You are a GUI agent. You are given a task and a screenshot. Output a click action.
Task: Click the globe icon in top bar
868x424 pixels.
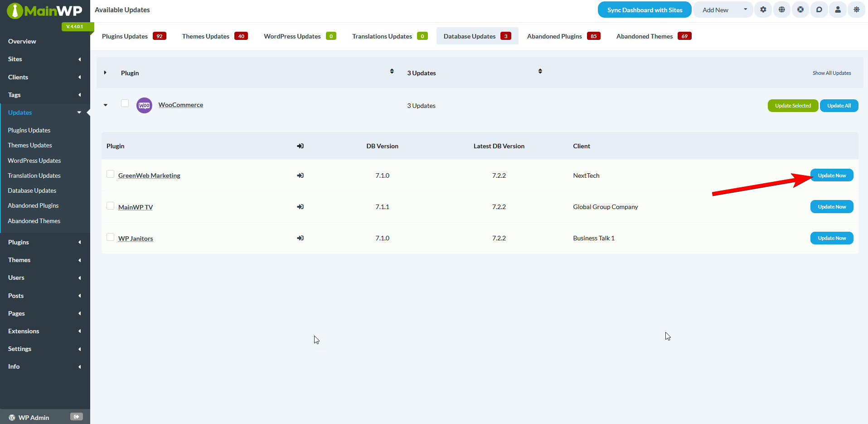coord(782,10)
